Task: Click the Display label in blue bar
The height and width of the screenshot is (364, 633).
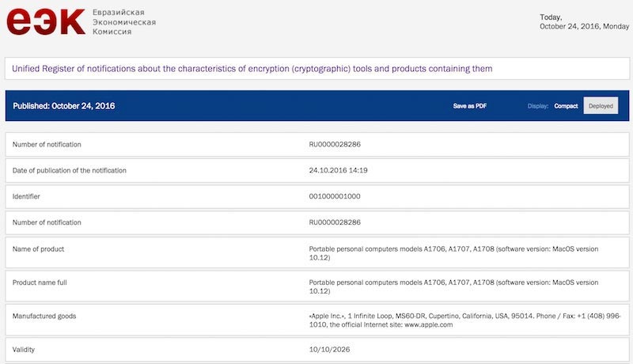Action: pos(538,106)
